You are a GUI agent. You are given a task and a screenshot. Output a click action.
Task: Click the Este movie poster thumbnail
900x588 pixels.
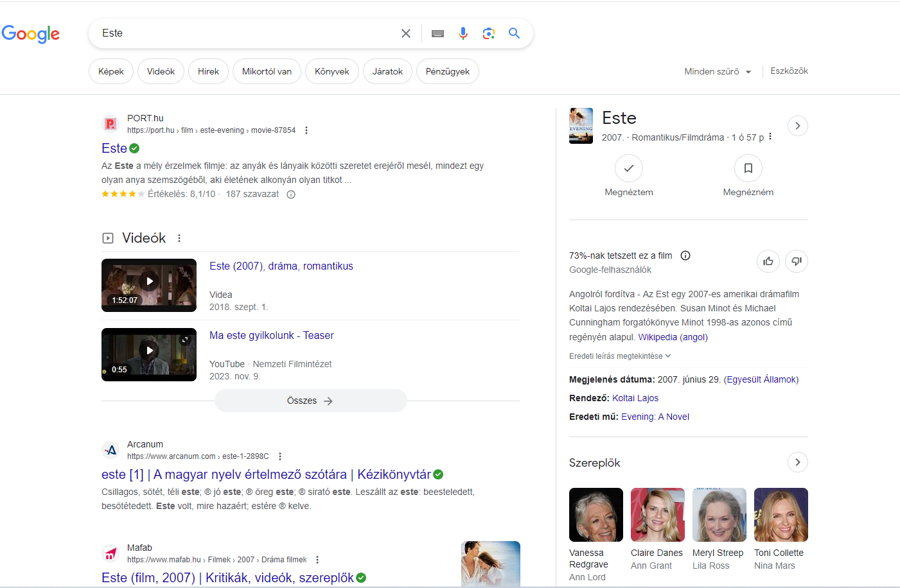pos(581,126)
